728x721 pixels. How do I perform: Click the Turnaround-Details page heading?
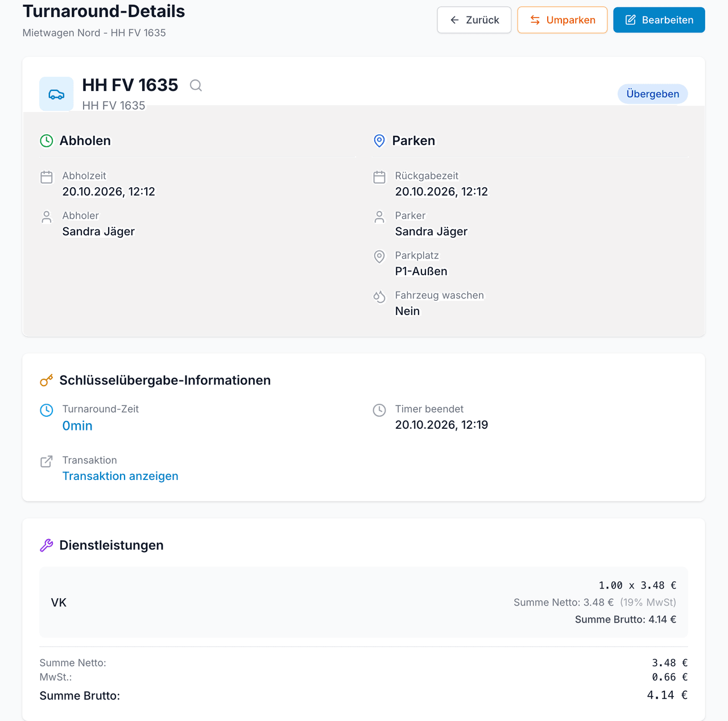104,11
